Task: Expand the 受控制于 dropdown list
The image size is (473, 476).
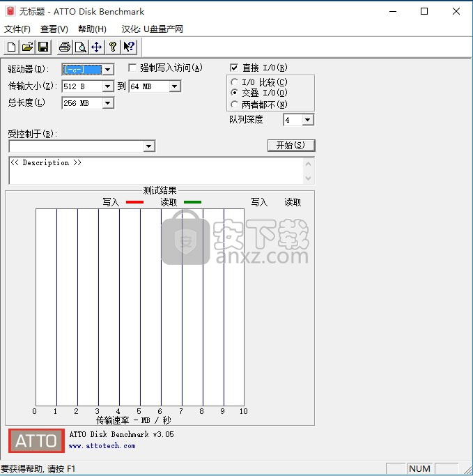Action: coord(148,146)
